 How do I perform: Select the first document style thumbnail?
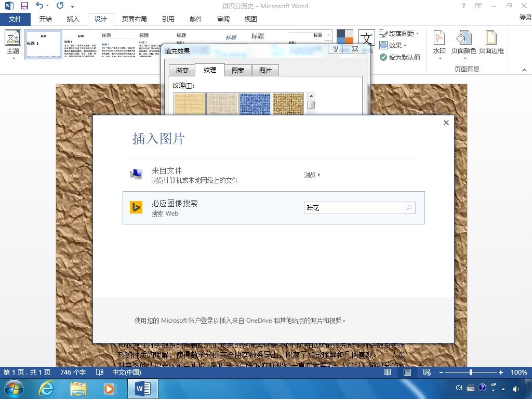[x=44, y=45]
